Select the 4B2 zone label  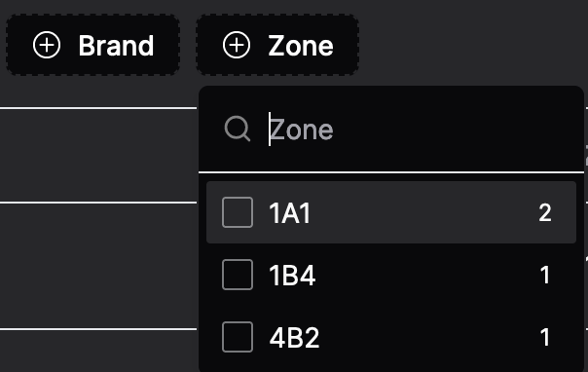(294, 338)
